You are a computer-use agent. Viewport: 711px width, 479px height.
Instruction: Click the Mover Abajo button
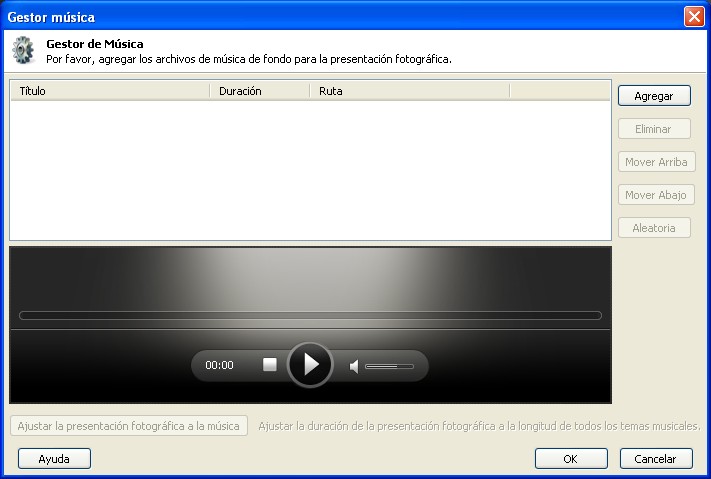tap(656, 195)
